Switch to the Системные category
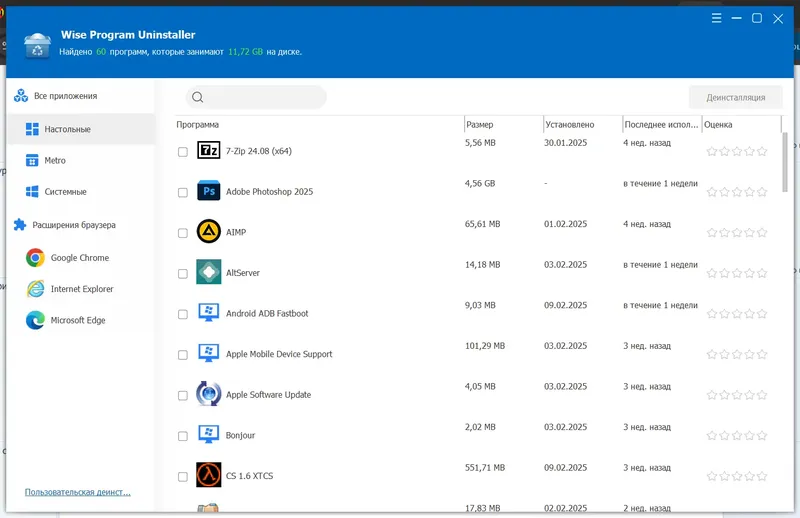Viewport: 800px width, 518px height. click(x=81, y=191)
